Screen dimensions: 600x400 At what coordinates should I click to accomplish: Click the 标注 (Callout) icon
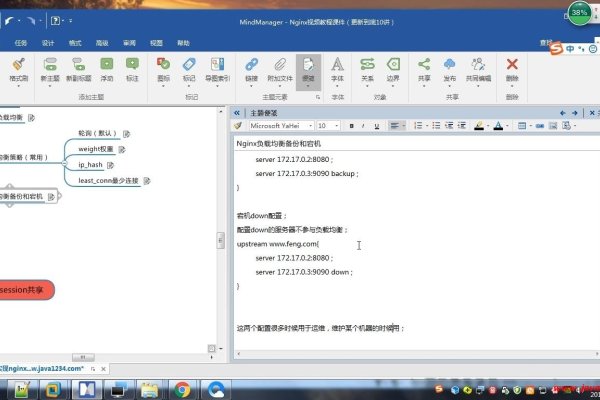[132, 66]
